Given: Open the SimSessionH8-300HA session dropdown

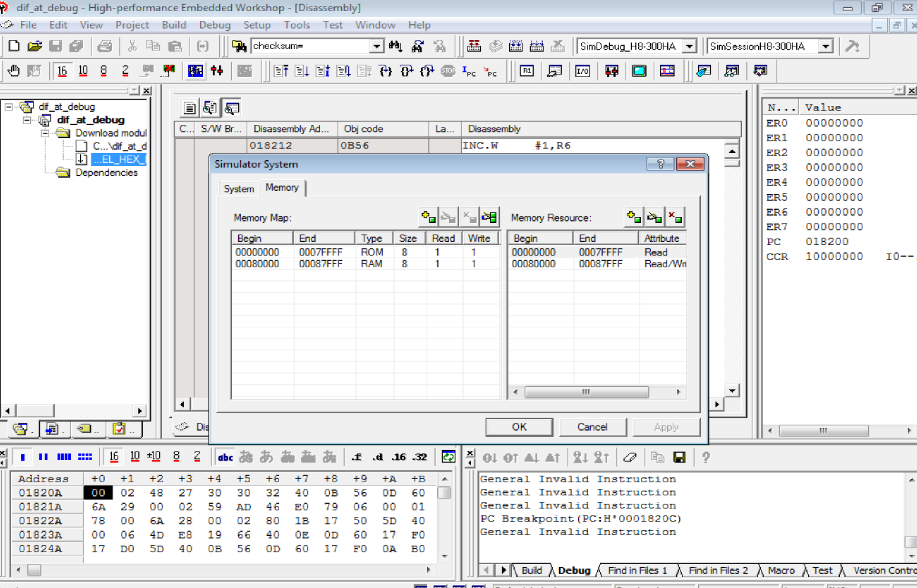Looking at the screenshot, I should click(x=826, y=47).
